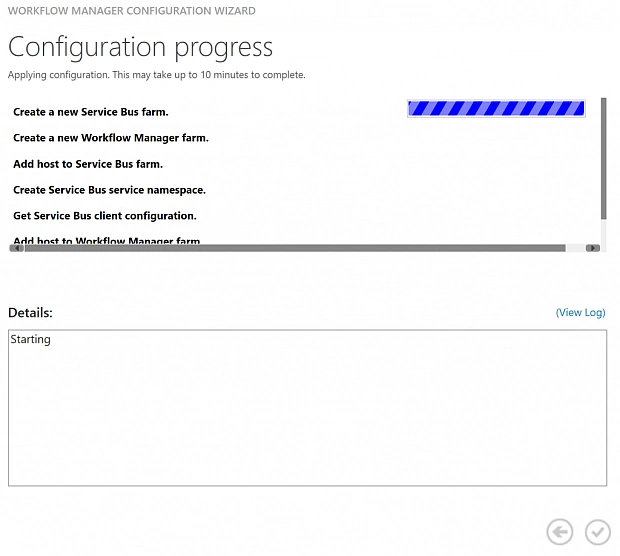Click inside the Details text box
Screen dimensions: 620x556
point(307,408)
